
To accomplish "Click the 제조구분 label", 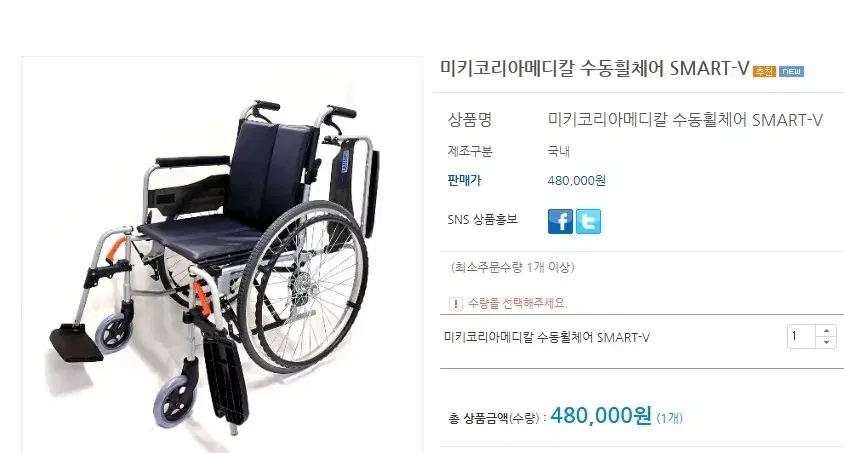I will pyautogui.click(x=470, y=151).
